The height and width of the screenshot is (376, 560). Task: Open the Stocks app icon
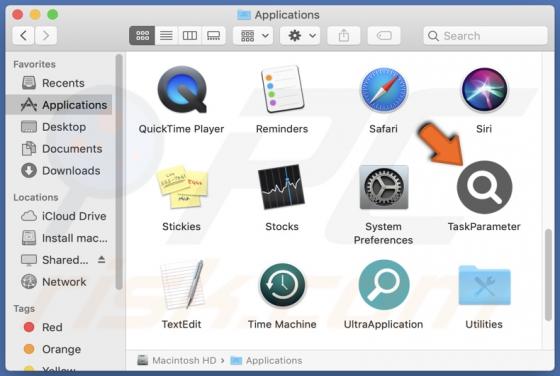[x=282, y=187]
